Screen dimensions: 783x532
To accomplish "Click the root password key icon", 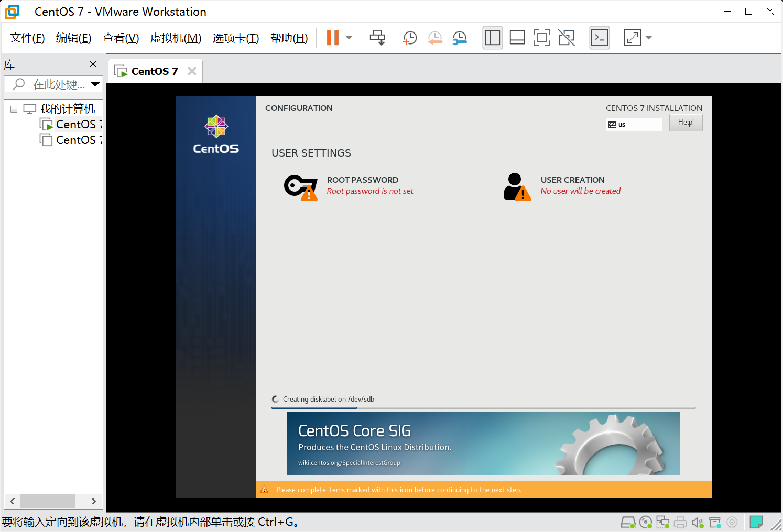I will tap(301, 187).
